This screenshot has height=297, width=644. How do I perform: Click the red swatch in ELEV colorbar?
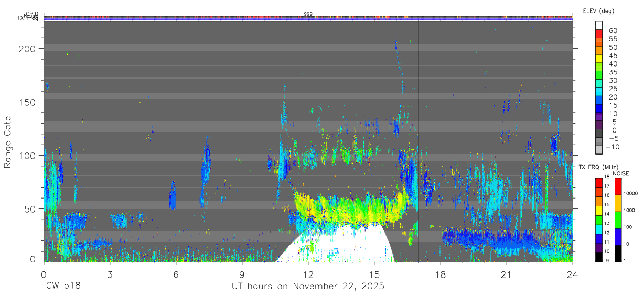click(599, 34)
